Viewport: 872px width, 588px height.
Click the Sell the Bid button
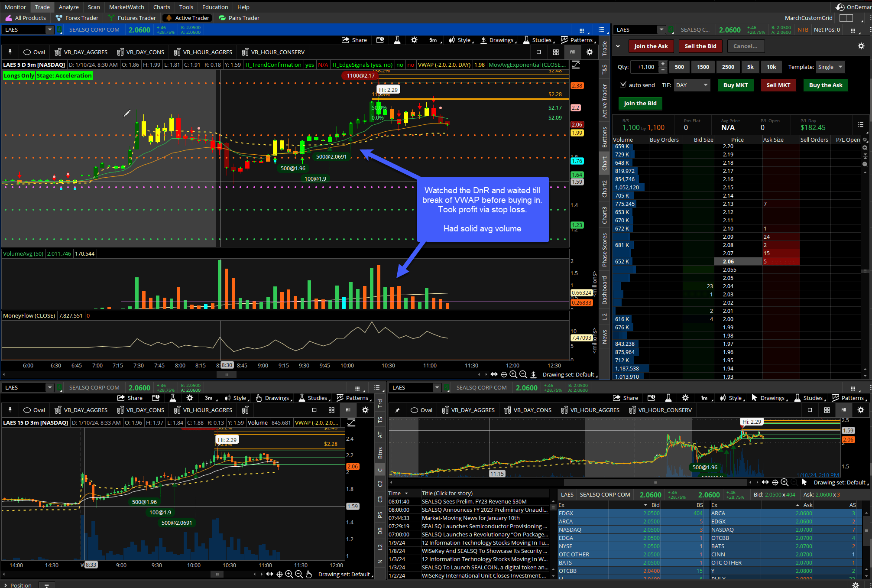pos(700,46)
